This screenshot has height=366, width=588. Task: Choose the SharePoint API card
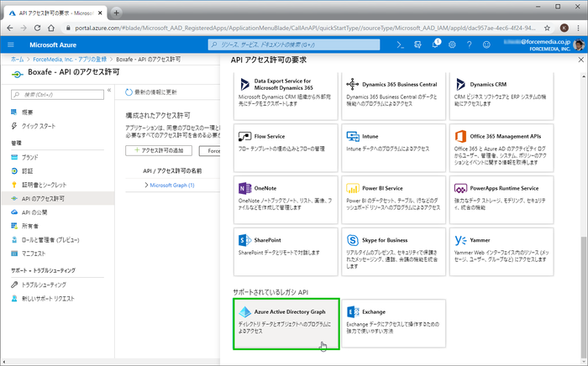point(286,252)
